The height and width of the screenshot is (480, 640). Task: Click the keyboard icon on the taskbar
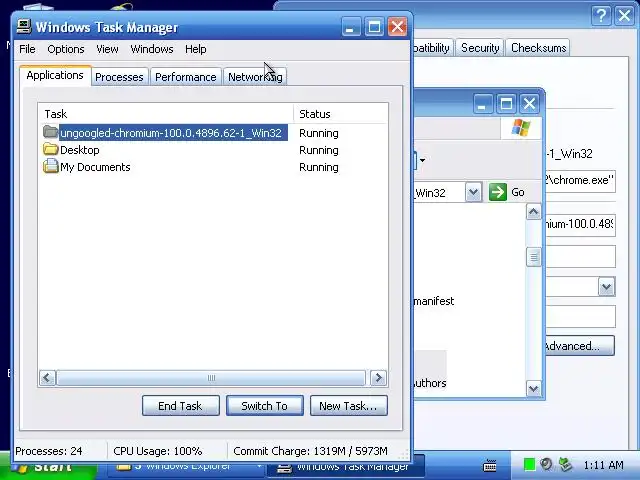coord(490,465)
